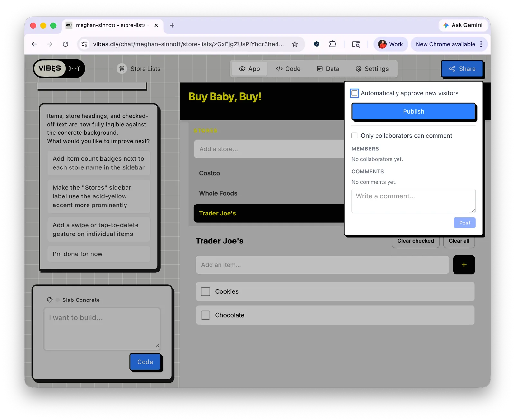Open Slab Concrete theme palette icon

(50, 300)
